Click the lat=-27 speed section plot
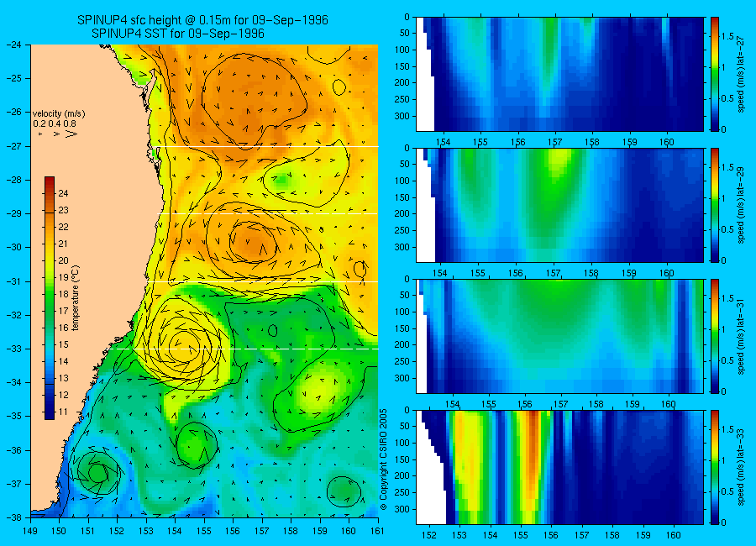756x546 pixels. (559, 74)
